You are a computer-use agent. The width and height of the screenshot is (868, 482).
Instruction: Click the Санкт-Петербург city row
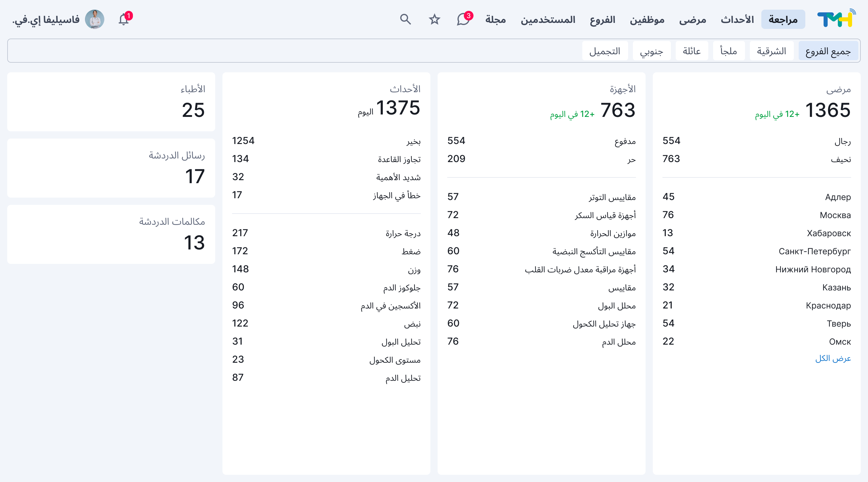click(756, 251)
